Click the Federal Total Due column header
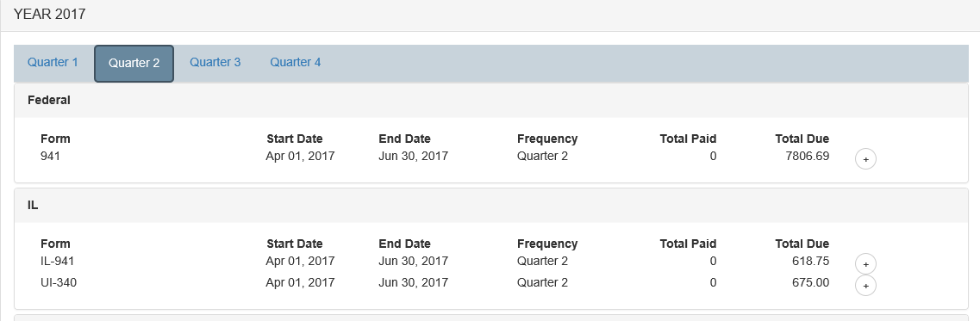This screenshot has width=980, height=321. [802, 139]
